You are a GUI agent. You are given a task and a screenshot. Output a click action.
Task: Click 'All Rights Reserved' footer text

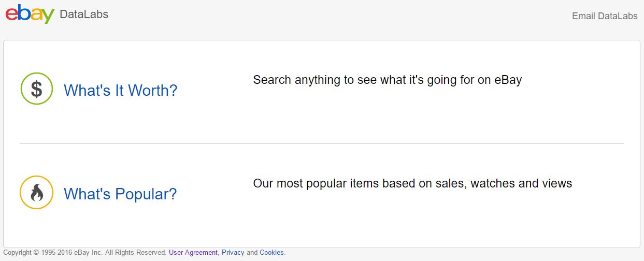(136, 253)
